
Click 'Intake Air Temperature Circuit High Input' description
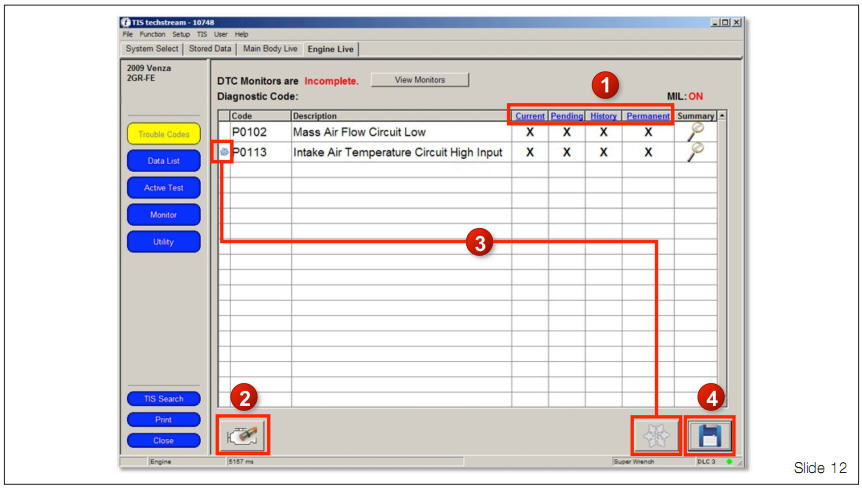click(397, 152)
